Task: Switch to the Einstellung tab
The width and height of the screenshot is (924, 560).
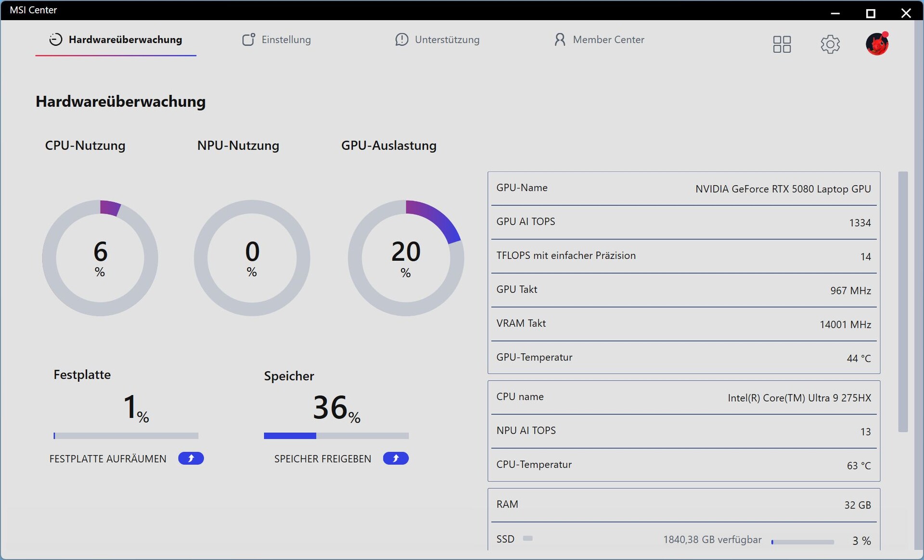Action: [x=286, y=39]
